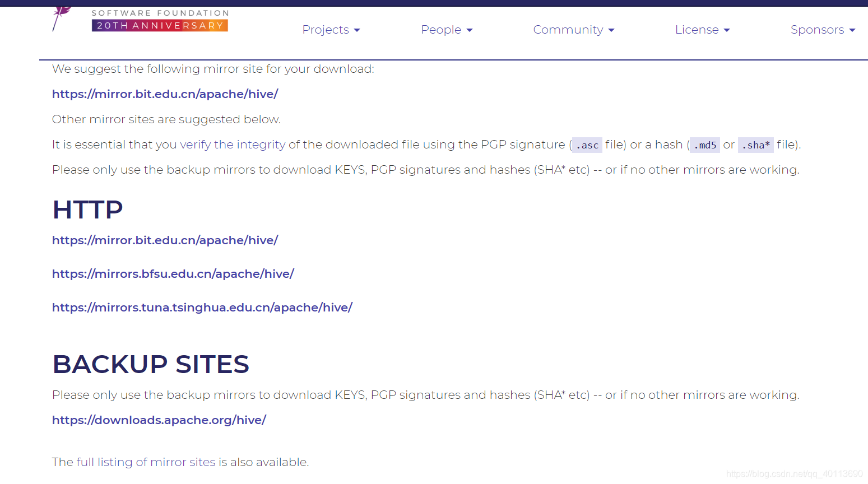Click the BACKUP SITES heading
868x484 pixels.
[151, 365]
